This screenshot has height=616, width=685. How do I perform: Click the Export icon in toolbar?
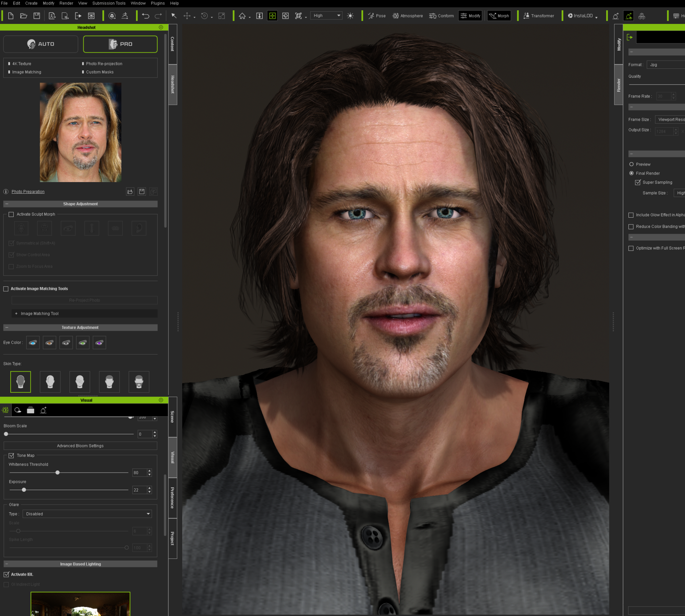[78, 16]
